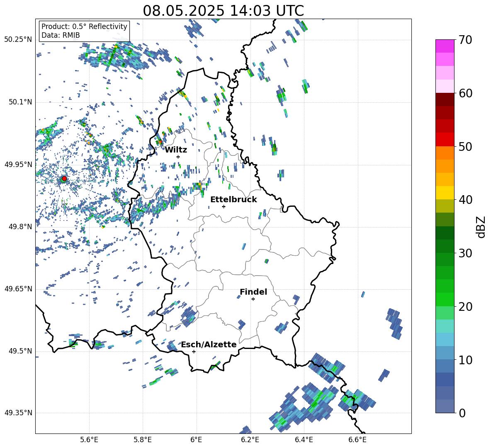
Task: Pick the dark maroon swatch just below 60
Action: click(x=445, y=99)
